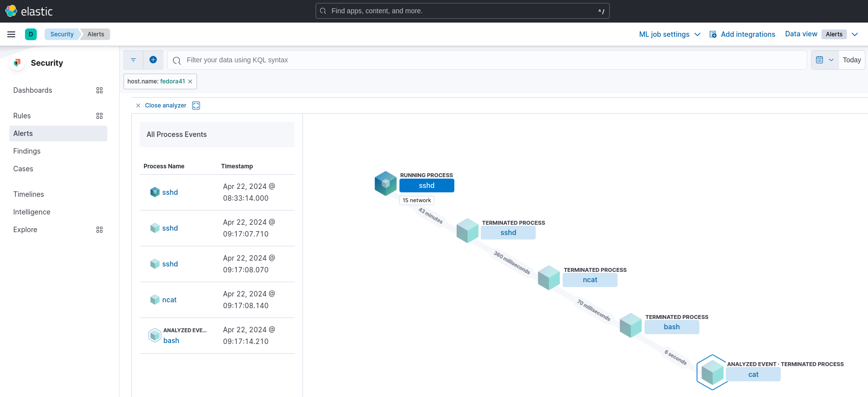This screenshot has width=868, height=397.
Task: Add a new filter with plus icon
Action: (x=153, y=60)
